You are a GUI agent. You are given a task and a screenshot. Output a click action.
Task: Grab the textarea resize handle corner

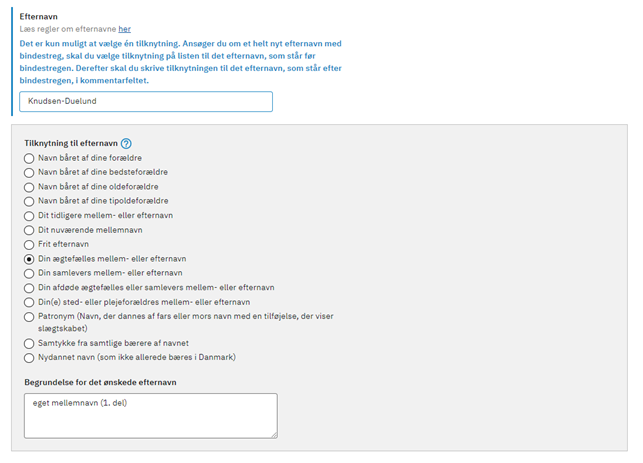pos(274,435)
